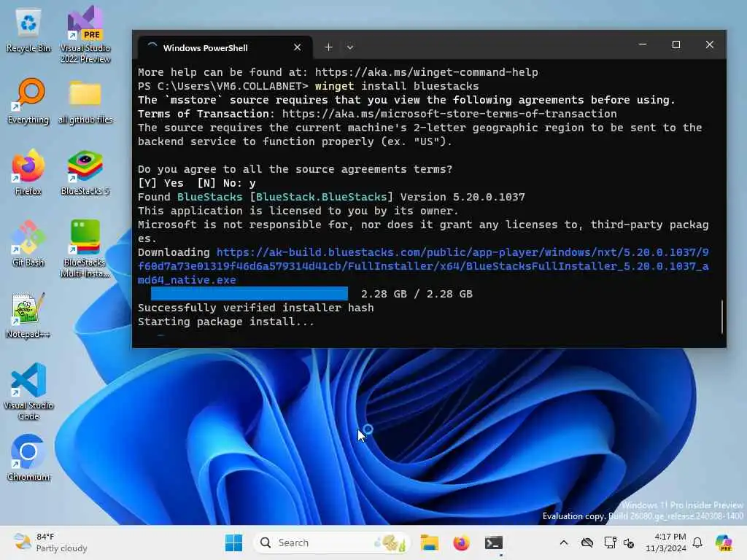Select the Notepad++ desktop shortcut
This screenshot has height=560, width=747.
pyautogui.click(x=28, y=315)
